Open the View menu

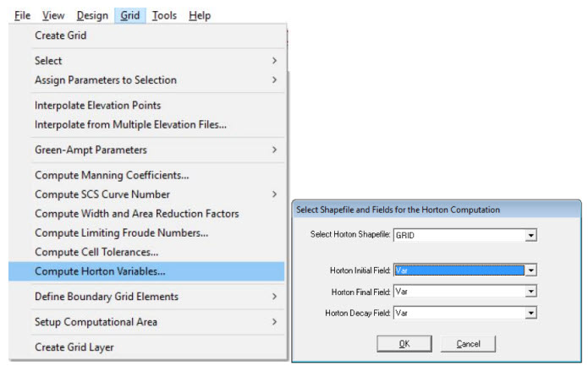pyautogui.click(x=53, y=15)
